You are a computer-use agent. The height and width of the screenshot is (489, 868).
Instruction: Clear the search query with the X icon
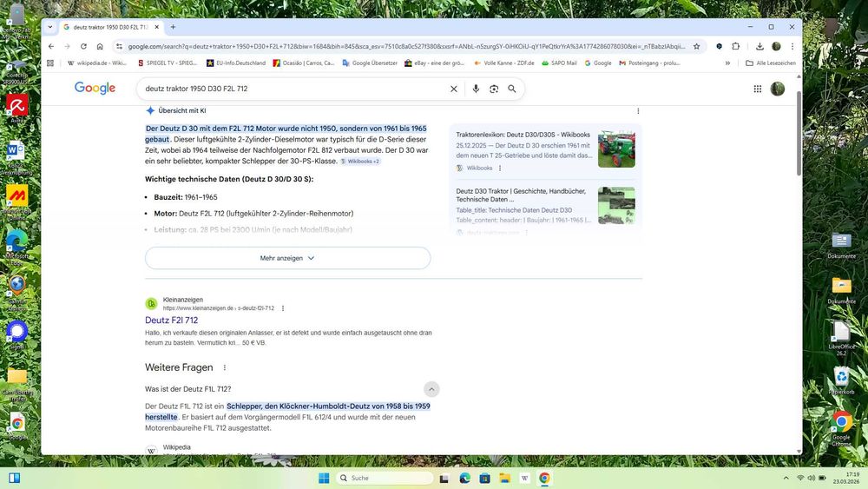[453, 89]
